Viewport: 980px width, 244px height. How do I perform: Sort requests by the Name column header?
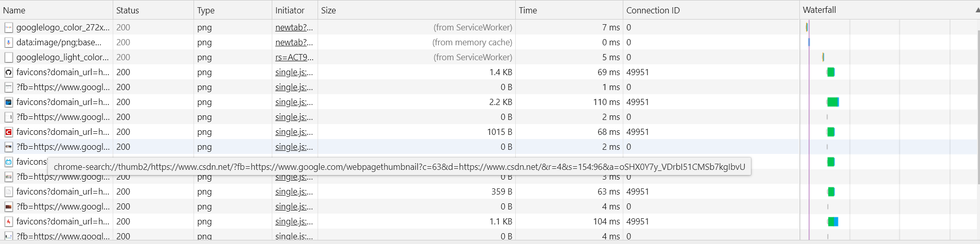pos(14,10)
